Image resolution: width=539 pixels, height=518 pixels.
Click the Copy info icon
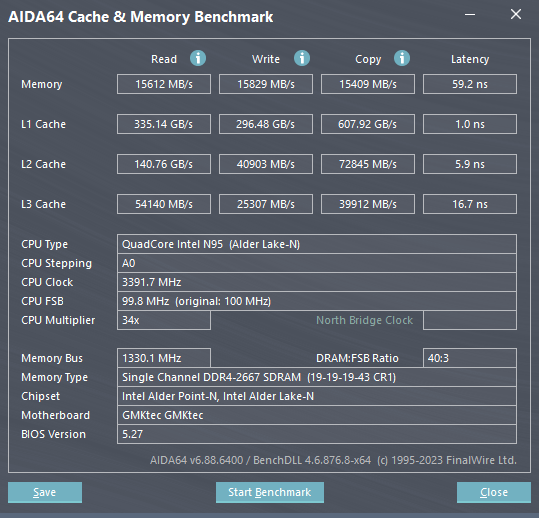pos(402,58)
